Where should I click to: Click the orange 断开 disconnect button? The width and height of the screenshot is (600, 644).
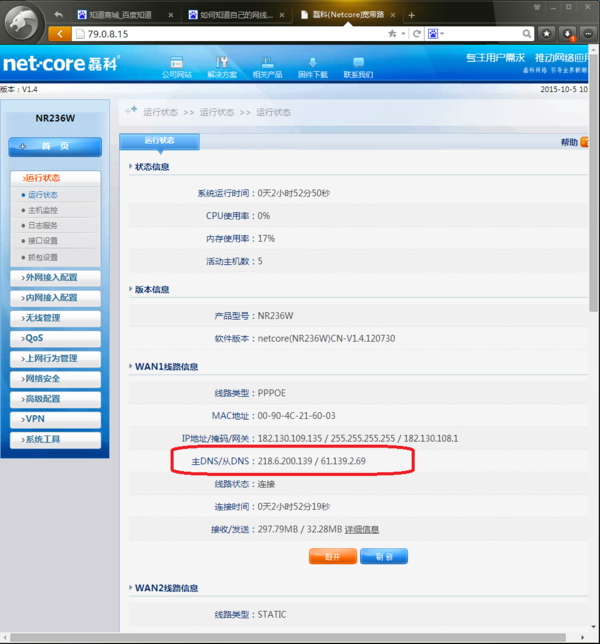(x=333, y=557)
